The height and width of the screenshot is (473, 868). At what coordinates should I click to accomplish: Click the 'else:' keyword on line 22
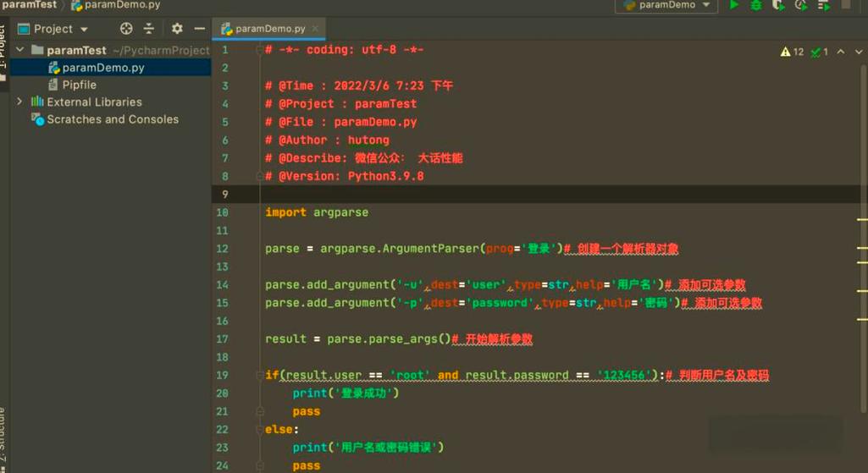click(282, 429)
